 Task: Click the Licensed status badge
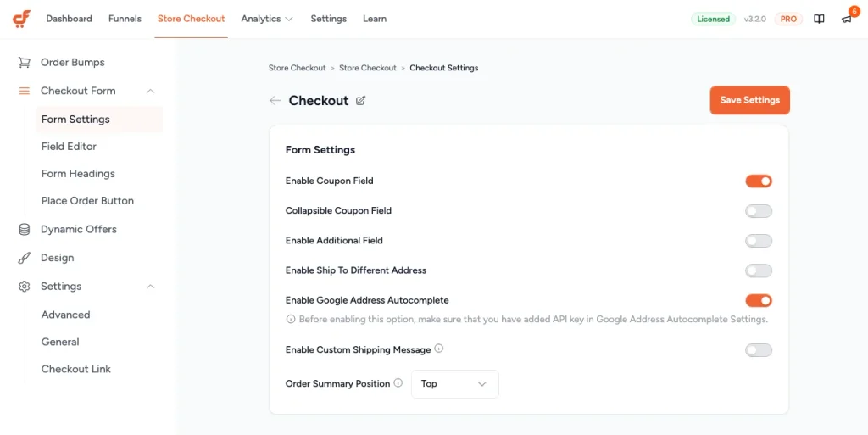point(714,19)
